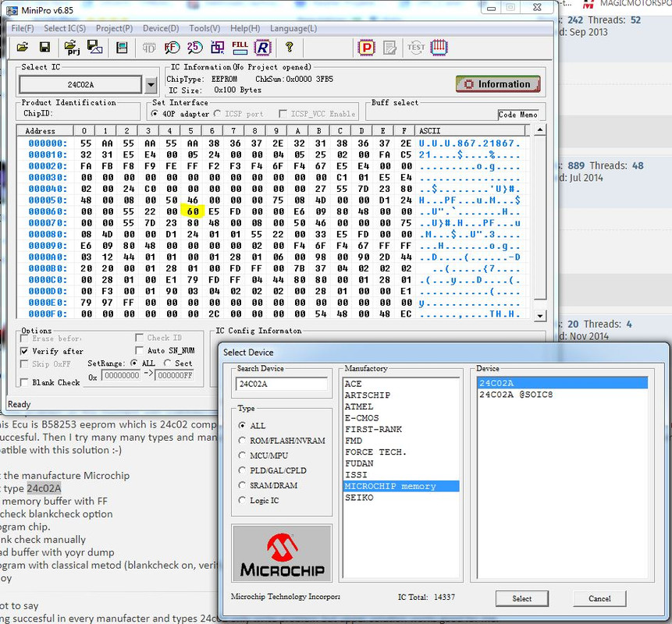Open help via question mark icon
The image size is (672, 624).
[290, 47]
